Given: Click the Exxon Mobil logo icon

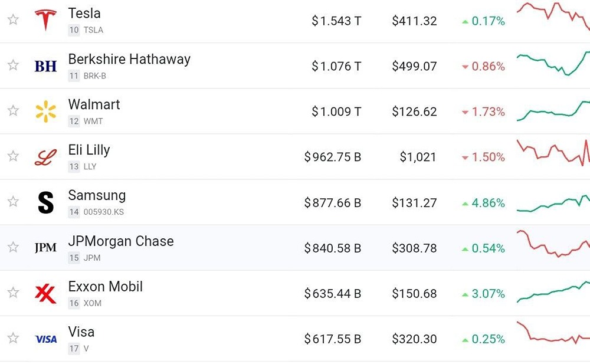Looking at the screenshot, I should pyautogui.click(x=45, y=293).
